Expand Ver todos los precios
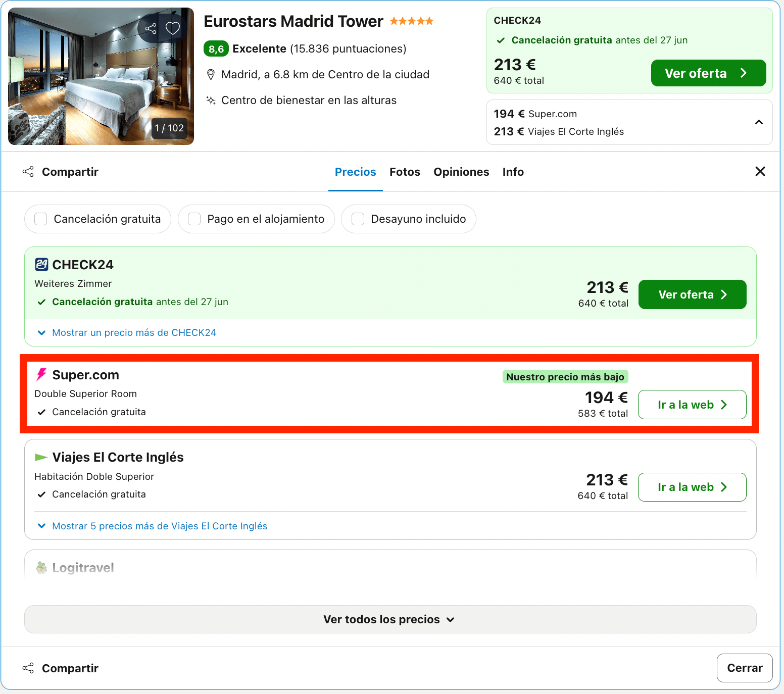This screenshot has height=694, width=784. tap(390, 619)
